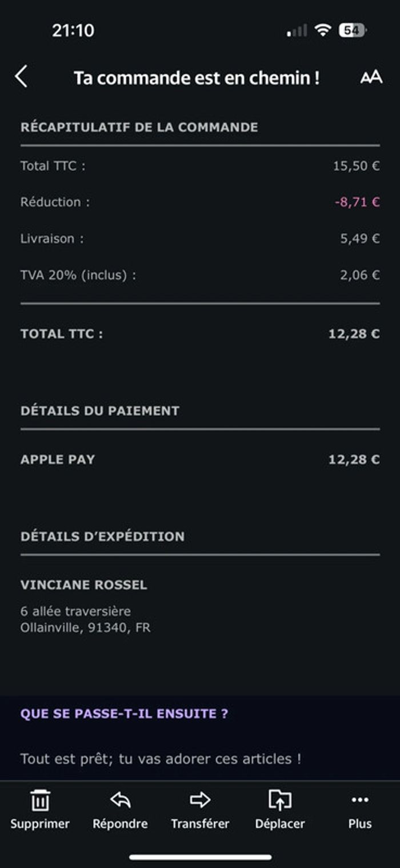Tap the home indicator bar at bottom

point(200,856)
